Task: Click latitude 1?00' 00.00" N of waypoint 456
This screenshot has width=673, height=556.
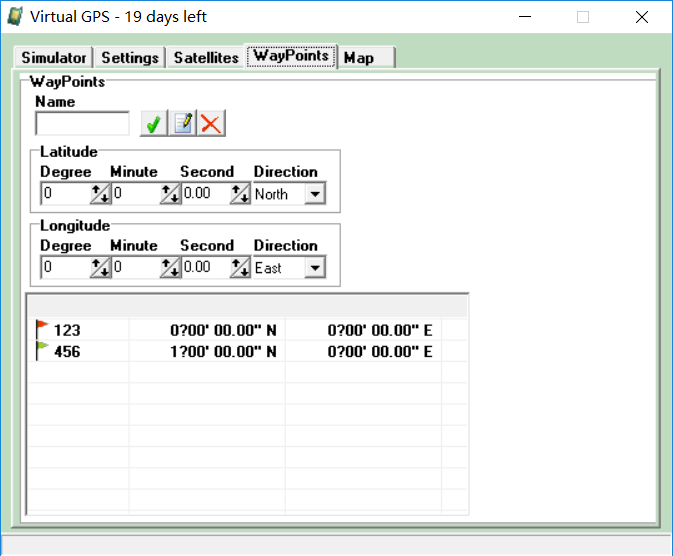Action: pos(223,352)
